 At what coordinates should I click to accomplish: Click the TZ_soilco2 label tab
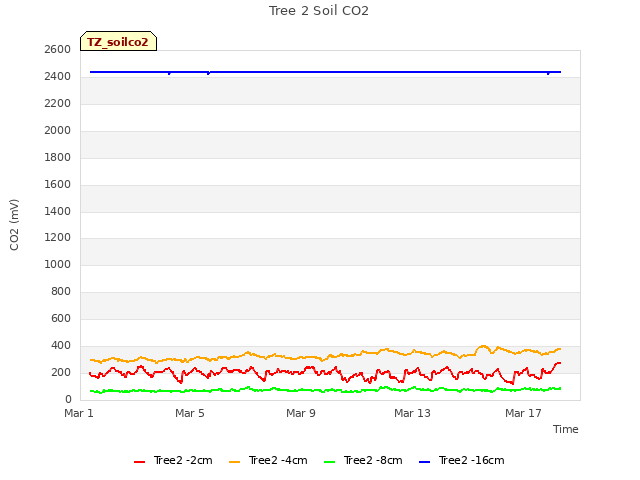[118, 42]
